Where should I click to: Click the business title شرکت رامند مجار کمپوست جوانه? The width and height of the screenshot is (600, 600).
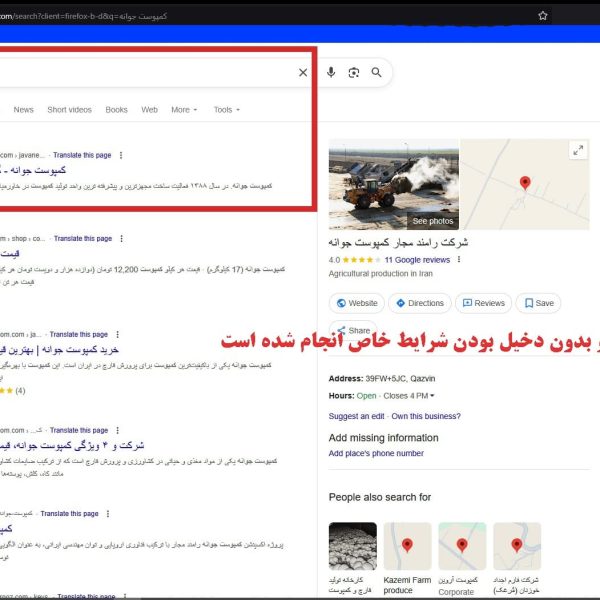(398, 242)
